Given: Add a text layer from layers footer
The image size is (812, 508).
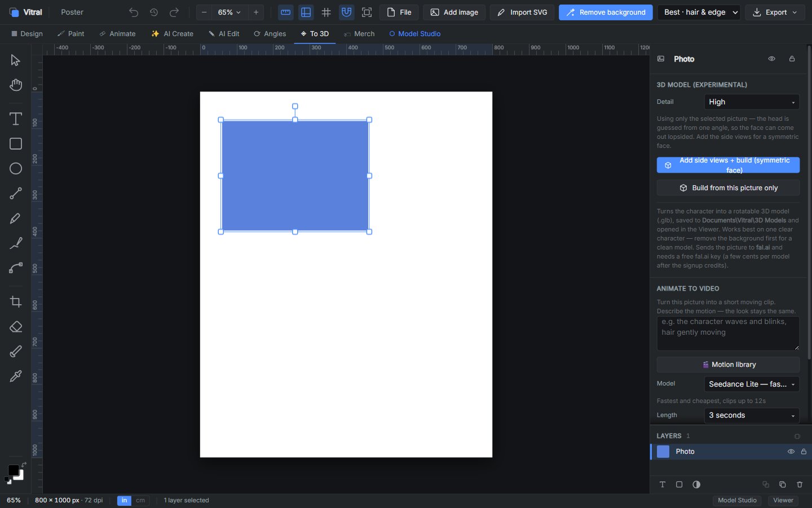Looking at the screenshot, I should point(663,485).
